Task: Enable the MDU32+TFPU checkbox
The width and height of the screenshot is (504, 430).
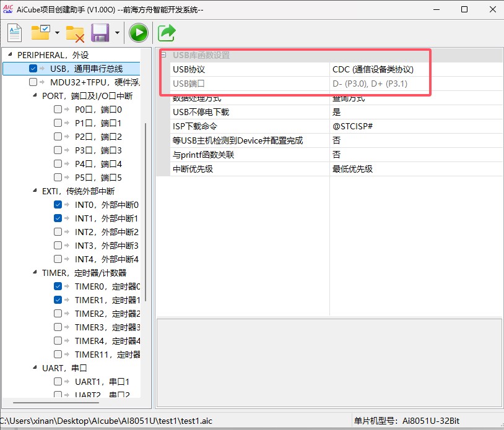Action: click(x=33, y=82)
